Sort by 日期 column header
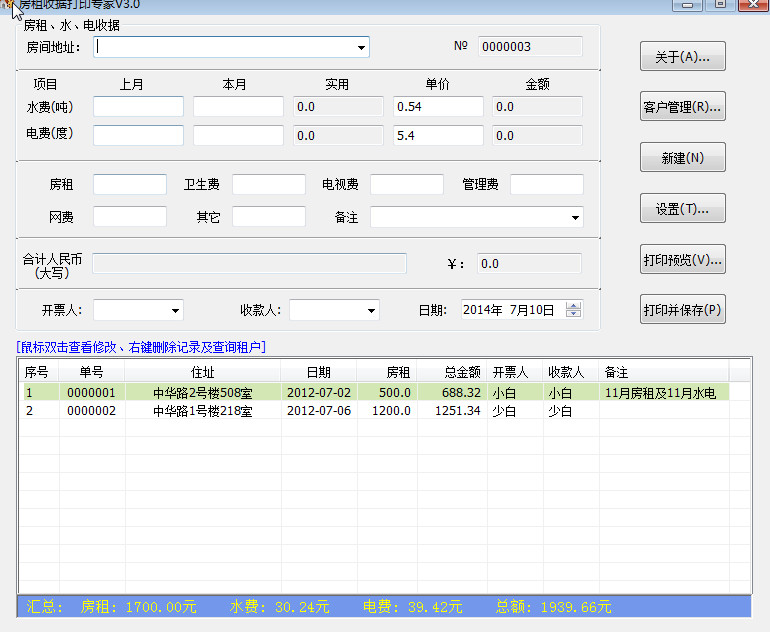This screenshot has height=632, width=770. 319,372
